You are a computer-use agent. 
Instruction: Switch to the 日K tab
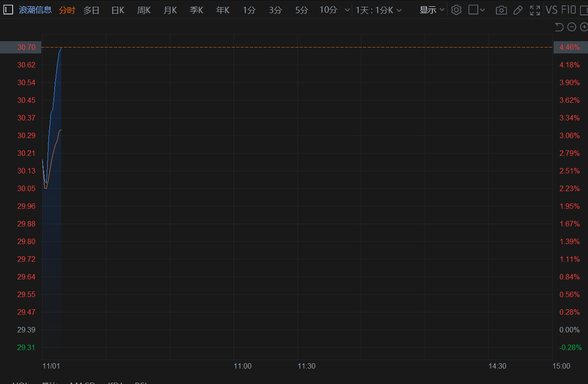(x=118, y=10)
